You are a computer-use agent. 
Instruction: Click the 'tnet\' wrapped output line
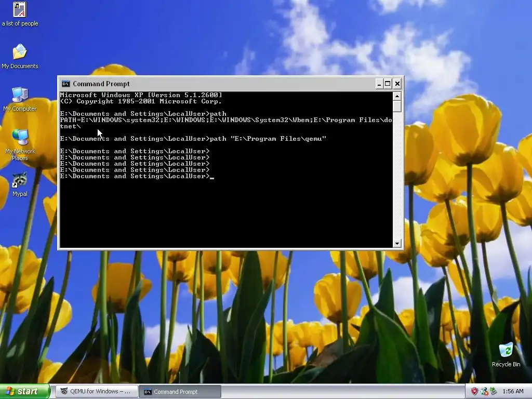coord(71,126)
